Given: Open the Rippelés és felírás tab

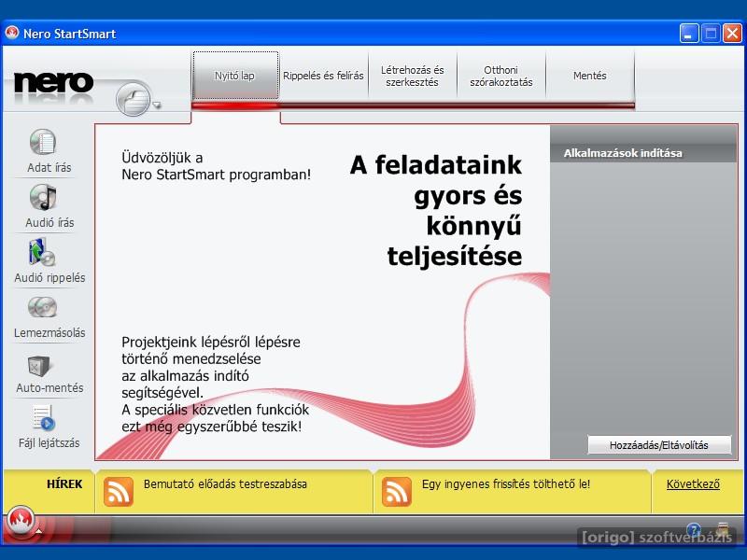Looking at the screenshot, I should (323, 76).
